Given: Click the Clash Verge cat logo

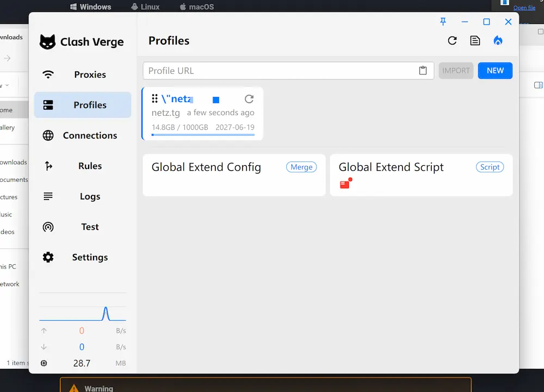Looking at the screenshot, I should click(x=48, y=42).
